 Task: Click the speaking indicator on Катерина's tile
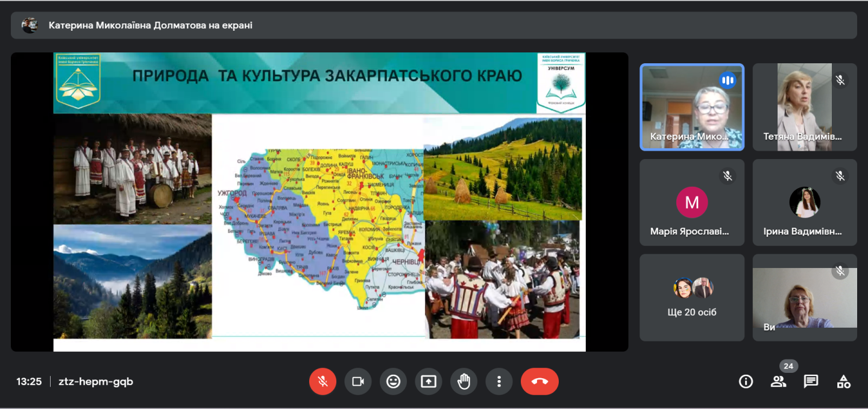point(728,80)
